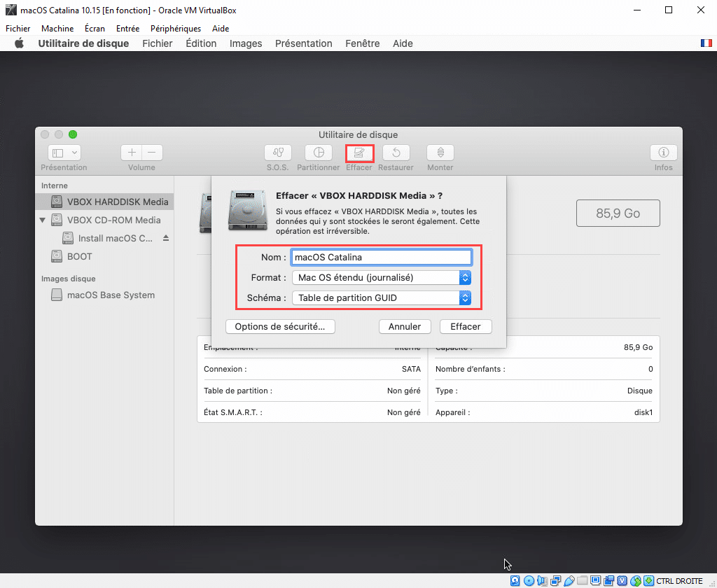This screenshot has width=717, height=588.
Task: Click the Monter mount toolbar icon
Action: [440, 153]
